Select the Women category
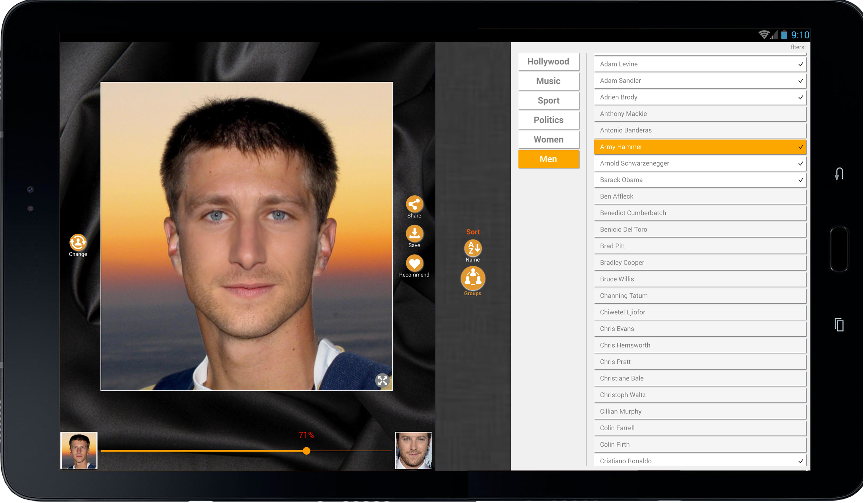The width and height of the screenshot is (868, 503). (x=549, y=140)
